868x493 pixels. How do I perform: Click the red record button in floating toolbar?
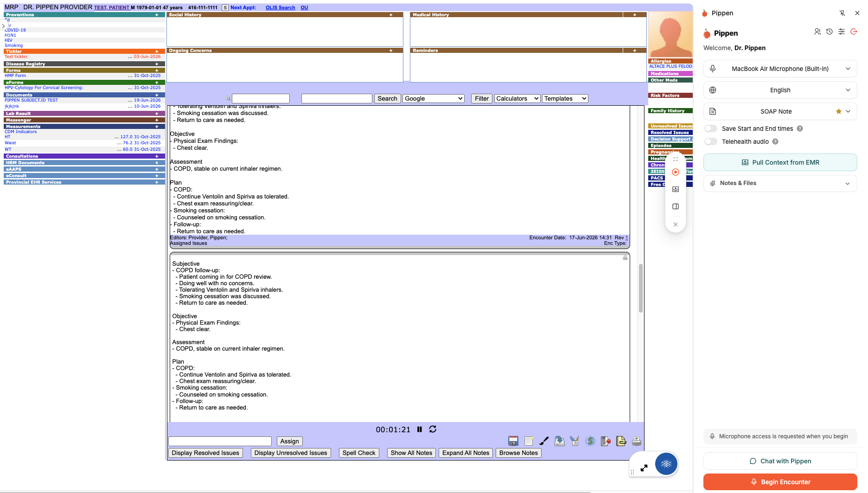click(x=676, y=172)
